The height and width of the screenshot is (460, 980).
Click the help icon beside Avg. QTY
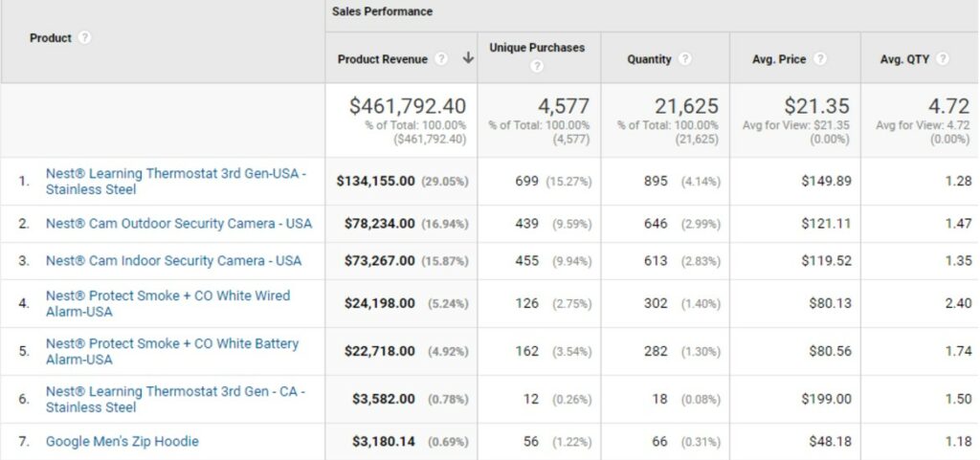944,58
